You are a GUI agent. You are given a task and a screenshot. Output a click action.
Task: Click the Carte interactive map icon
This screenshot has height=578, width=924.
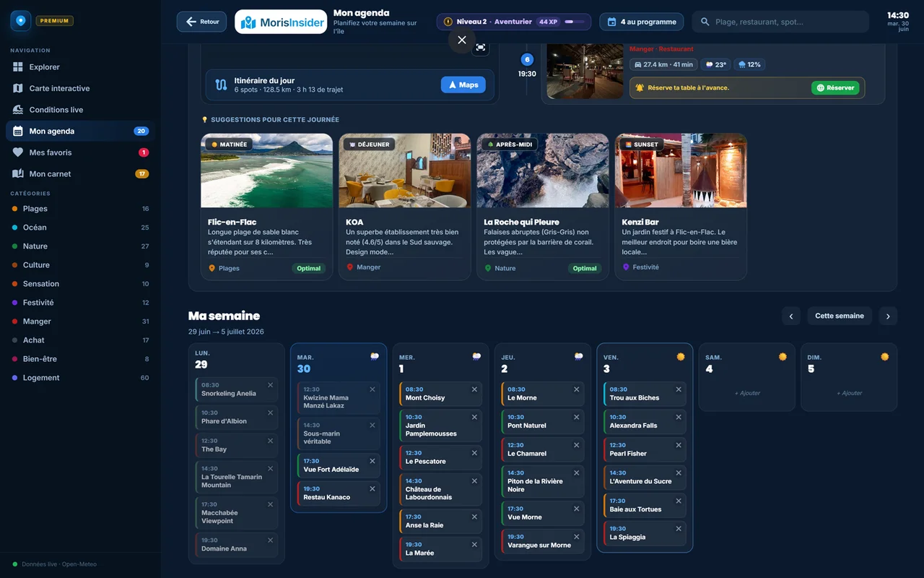coord(18,88)
